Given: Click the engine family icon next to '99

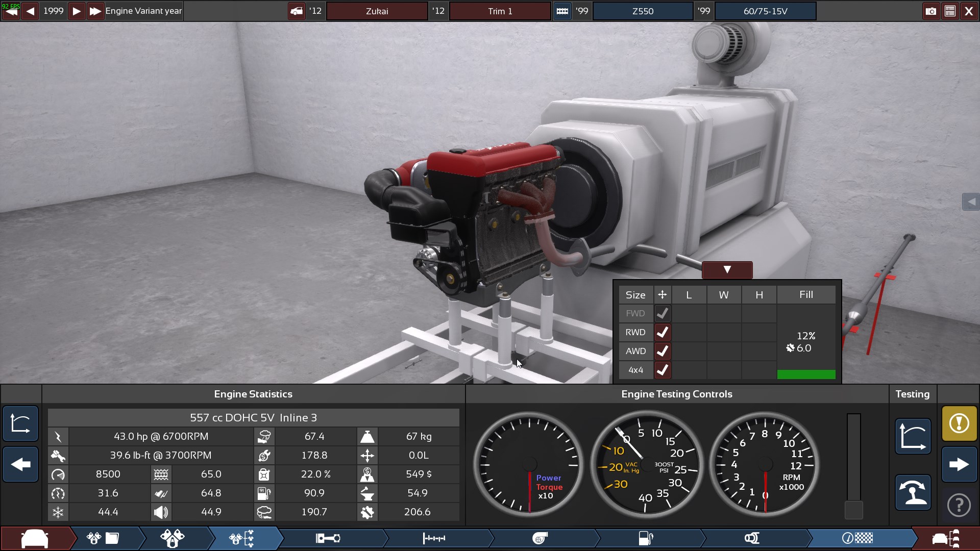Looking at the screenshot, I should [x=562, y=11].
